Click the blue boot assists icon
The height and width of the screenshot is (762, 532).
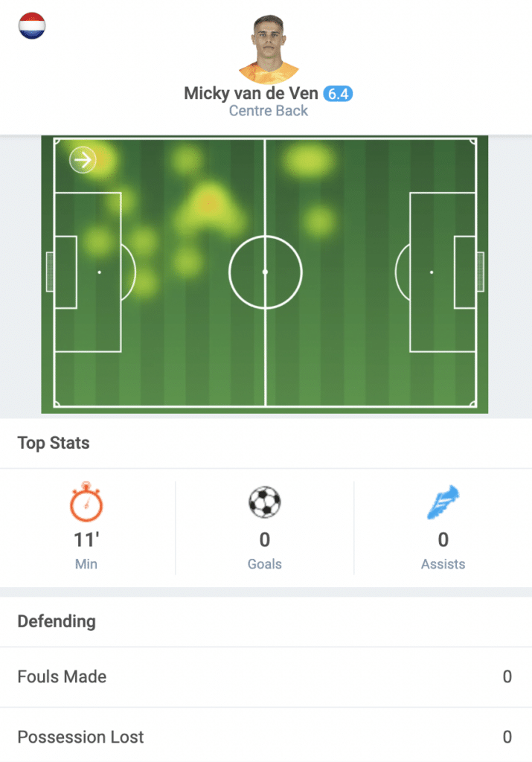[x=443, y=502]
